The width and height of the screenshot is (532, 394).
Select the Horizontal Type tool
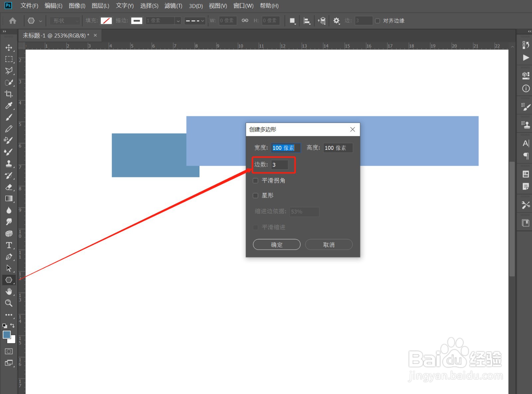tap(9, 245)
